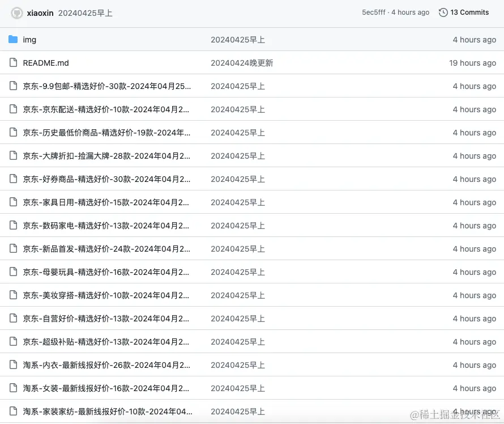The image size is (504, 424).
Task: Open file 京东-好券商品-精选好价-30款
Action: [106, 179]
